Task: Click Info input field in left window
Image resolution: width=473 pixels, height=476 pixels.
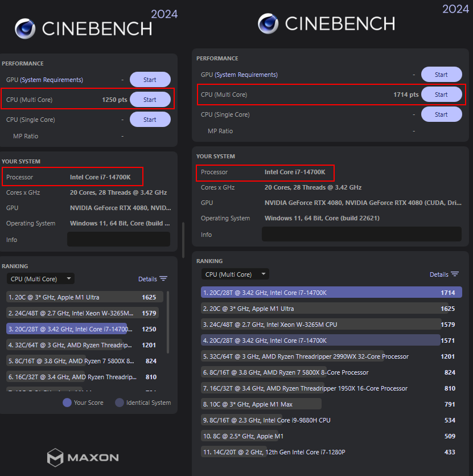Action: point(118,240)
